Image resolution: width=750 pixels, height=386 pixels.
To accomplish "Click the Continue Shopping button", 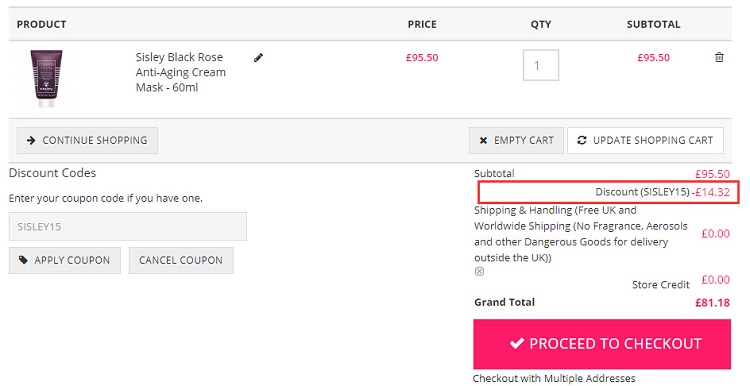I will pyautogui.click(x=87, y=140).
